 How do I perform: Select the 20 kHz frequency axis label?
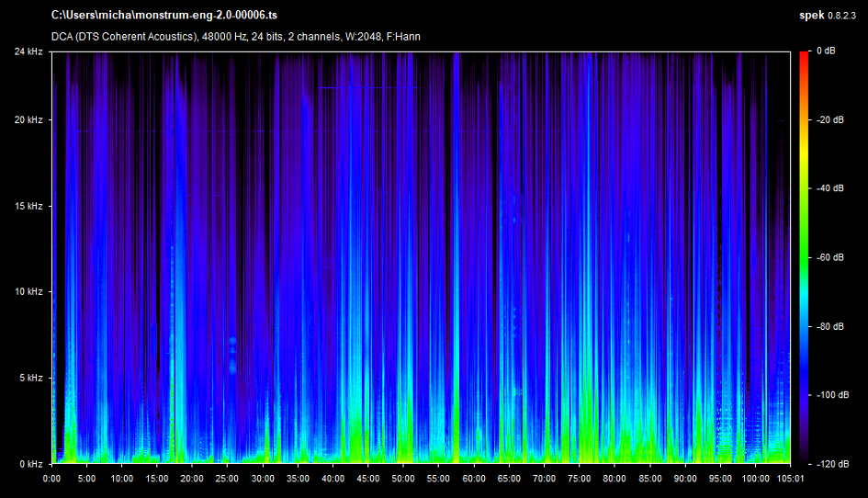tap(29, 120)
